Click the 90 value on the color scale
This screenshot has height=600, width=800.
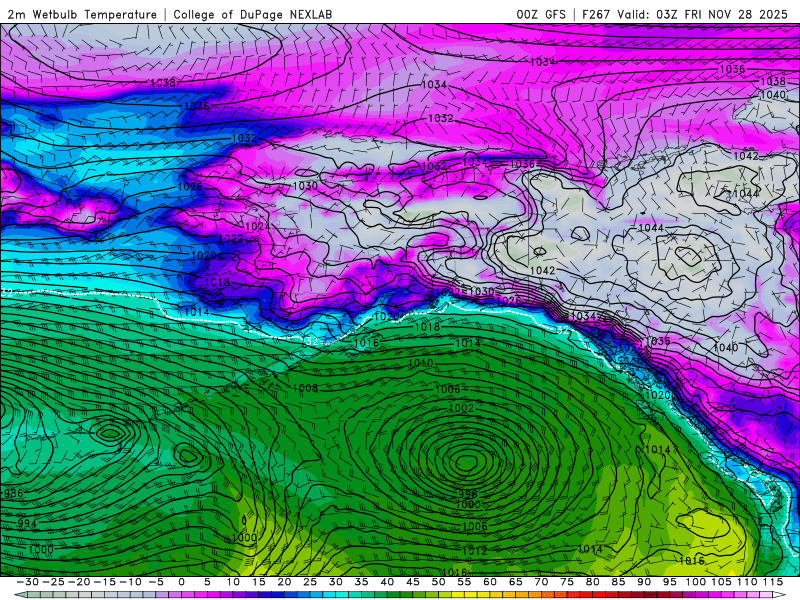(644, 582)
